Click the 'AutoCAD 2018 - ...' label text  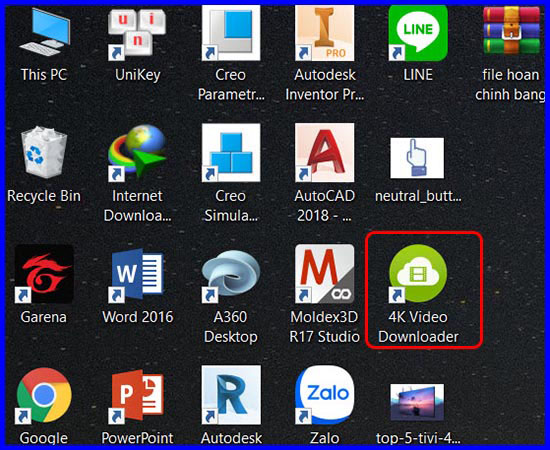(x=324, y=206)
